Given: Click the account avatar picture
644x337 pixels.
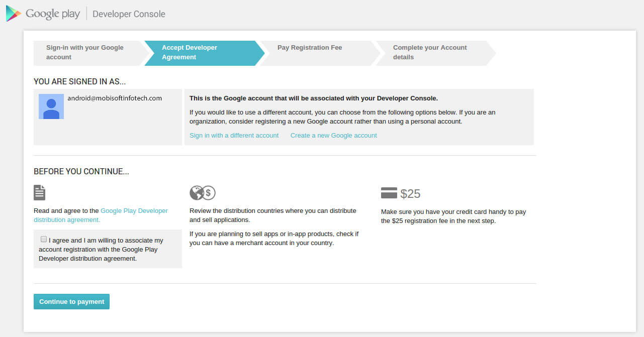Looking at the screenshot, I should click(51, 106).
